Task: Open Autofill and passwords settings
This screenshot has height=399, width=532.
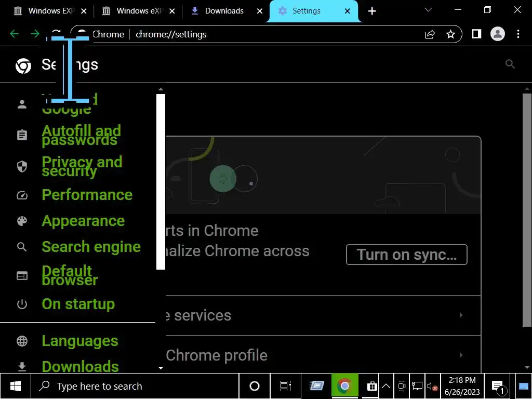Action: point(82,135)
